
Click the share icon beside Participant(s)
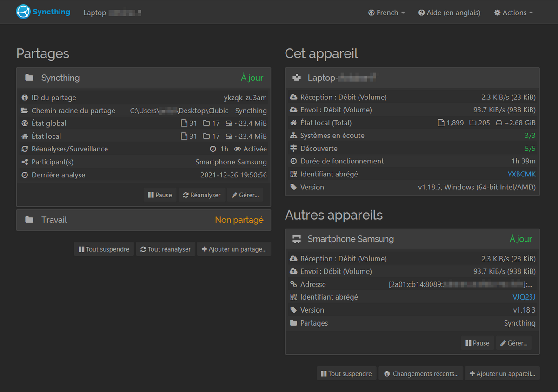tap(25, 162)
